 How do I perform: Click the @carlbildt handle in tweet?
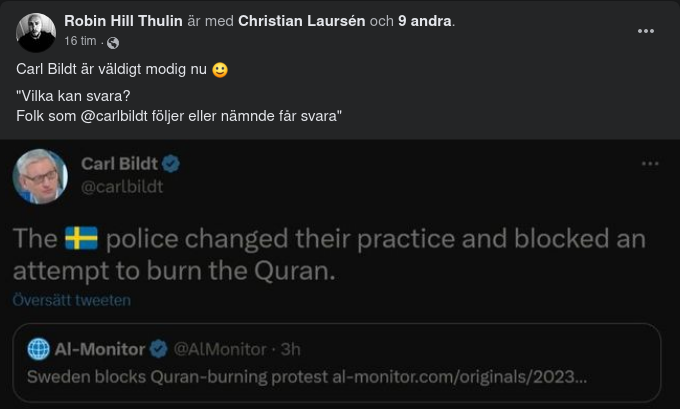pos(121,186)
